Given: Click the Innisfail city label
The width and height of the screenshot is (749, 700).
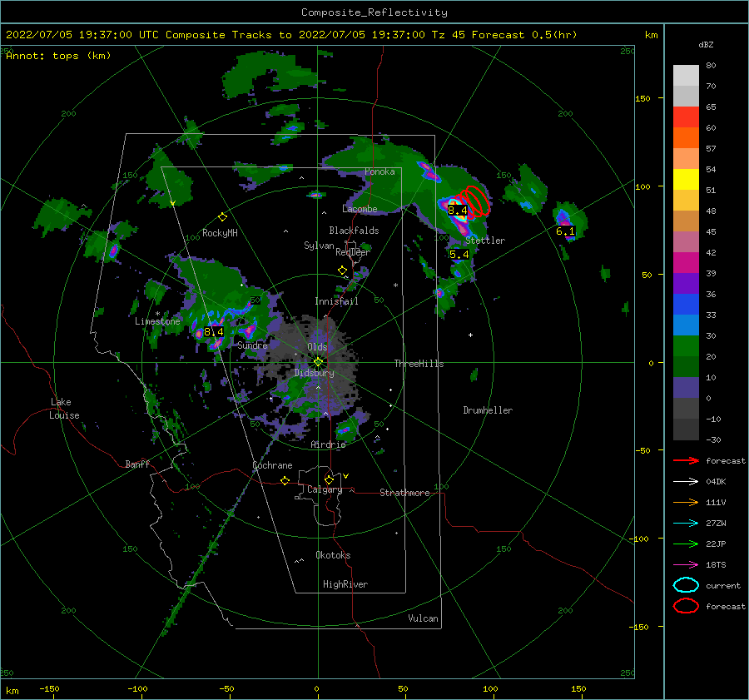Looking at the screenshot, I should click(336, 301).
